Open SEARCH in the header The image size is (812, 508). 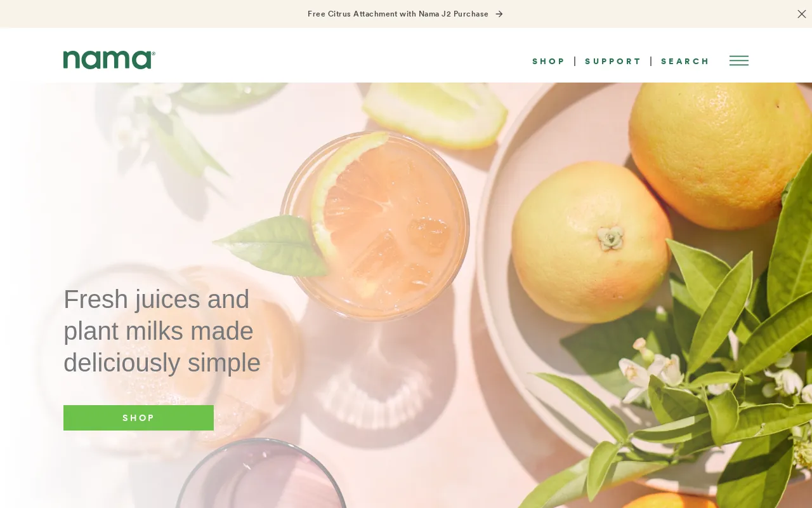point(685,62)
